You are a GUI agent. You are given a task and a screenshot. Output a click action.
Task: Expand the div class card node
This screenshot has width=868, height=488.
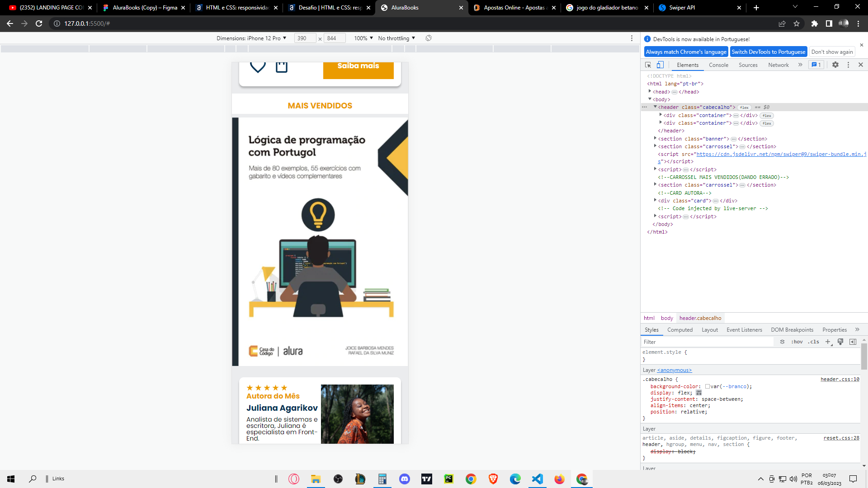pos(655,200)
